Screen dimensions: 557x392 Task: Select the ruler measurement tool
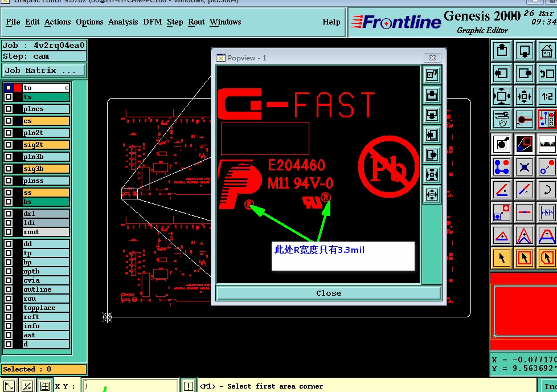coord(547,144)
